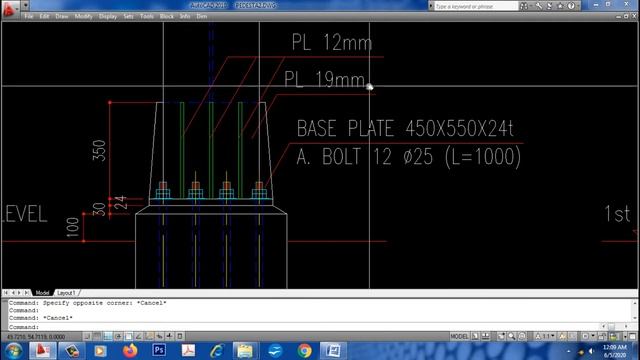Toggle Object snap in status bar
This screenshot has width=640, height=360.
(128, 336)
